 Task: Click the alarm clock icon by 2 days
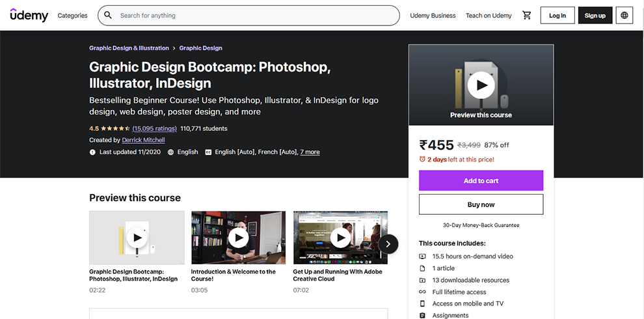coord(422,159)
